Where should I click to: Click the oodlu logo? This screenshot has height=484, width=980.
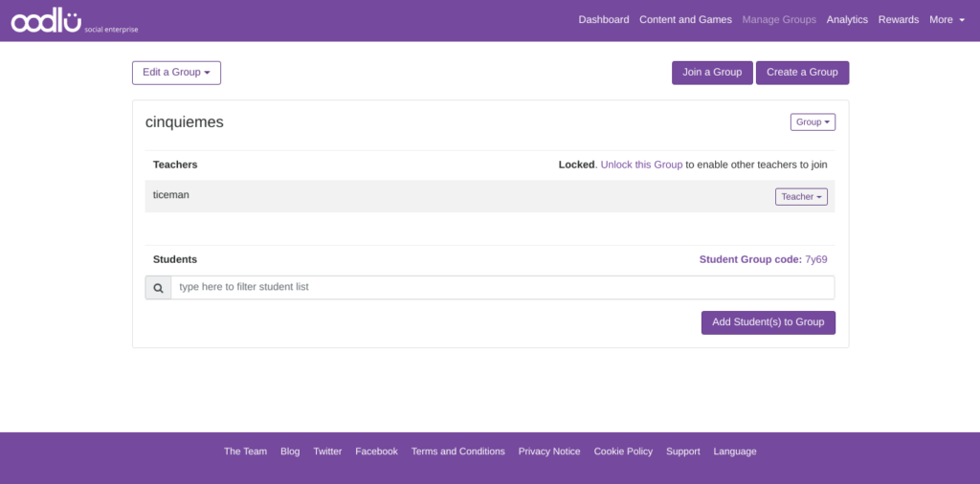click(x=48, y=20)
